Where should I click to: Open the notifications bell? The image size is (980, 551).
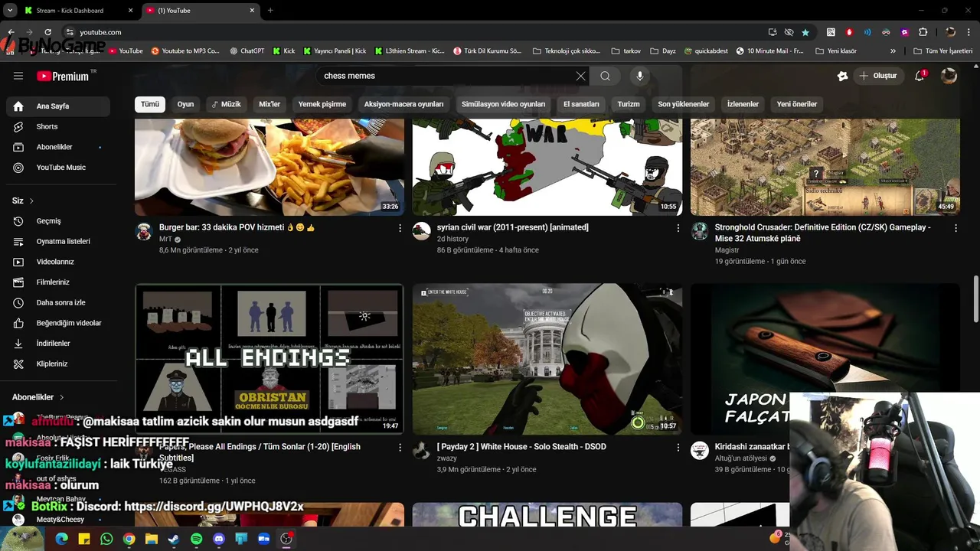[x=920, y=76]
